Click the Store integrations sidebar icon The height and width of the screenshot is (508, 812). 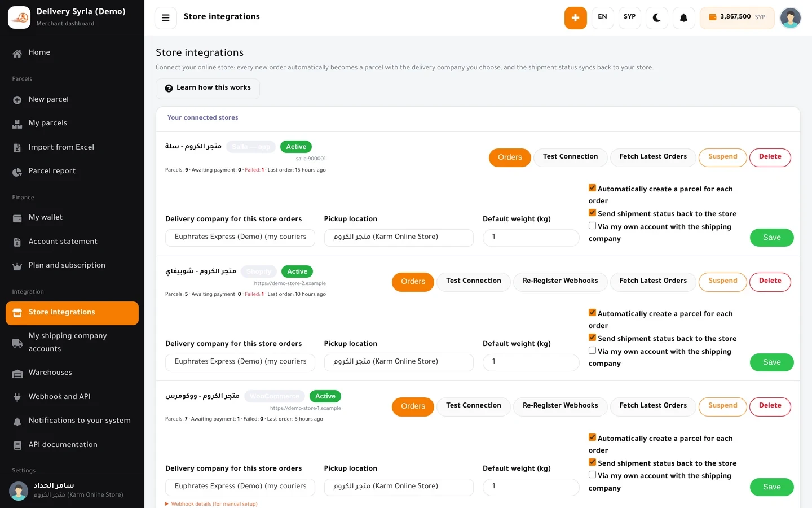[17, 313]
